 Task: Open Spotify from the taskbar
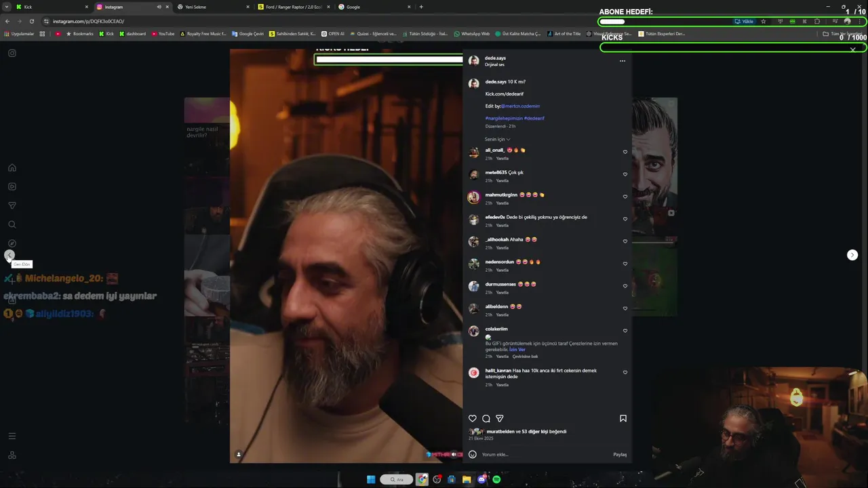click(496, 479)
